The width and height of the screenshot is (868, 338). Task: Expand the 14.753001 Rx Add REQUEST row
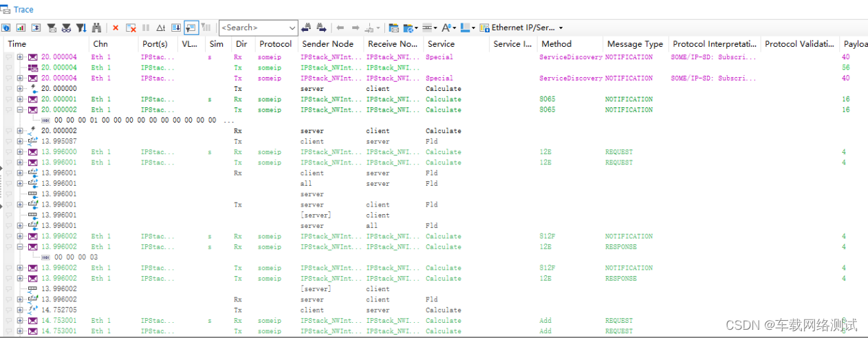point(21,321)
